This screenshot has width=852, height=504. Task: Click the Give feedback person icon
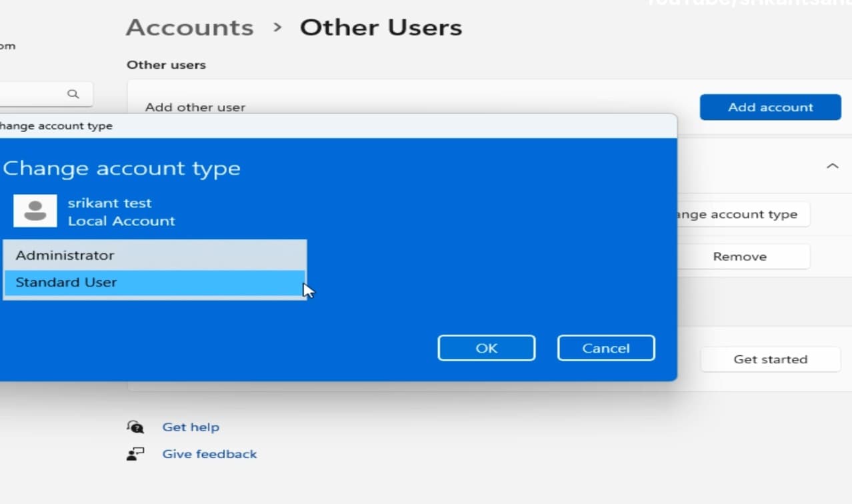click(x=135, y=454)
